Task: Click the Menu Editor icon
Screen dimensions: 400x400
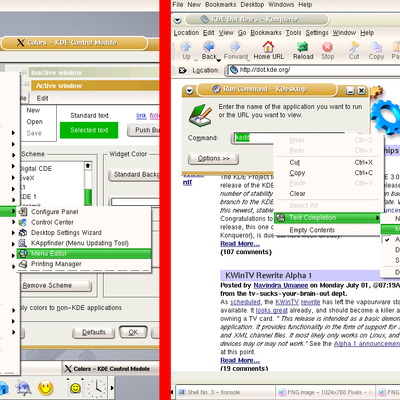Action: click(x=23, y=253)
